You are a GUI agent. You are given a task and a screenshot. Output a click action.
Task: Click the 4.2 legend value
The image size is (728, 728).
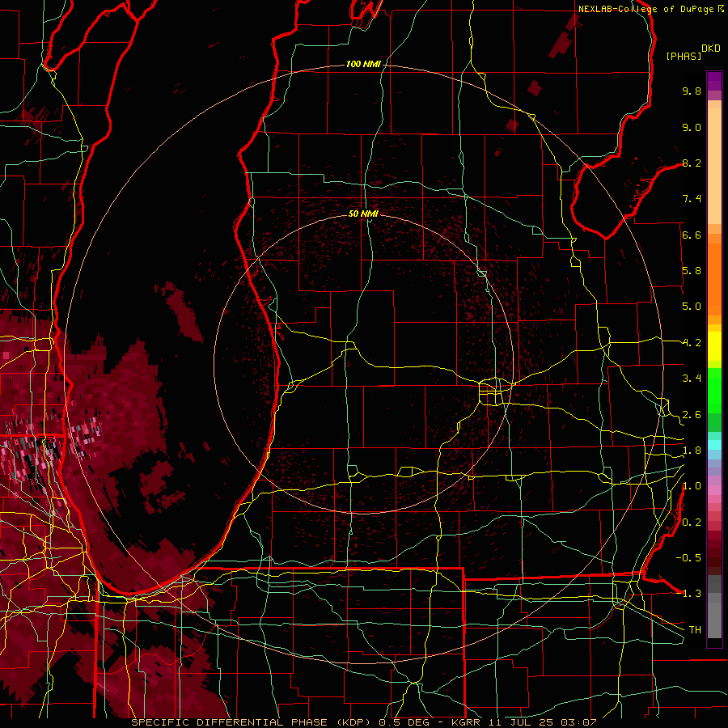pyautogui.click(x=692, y=343)
